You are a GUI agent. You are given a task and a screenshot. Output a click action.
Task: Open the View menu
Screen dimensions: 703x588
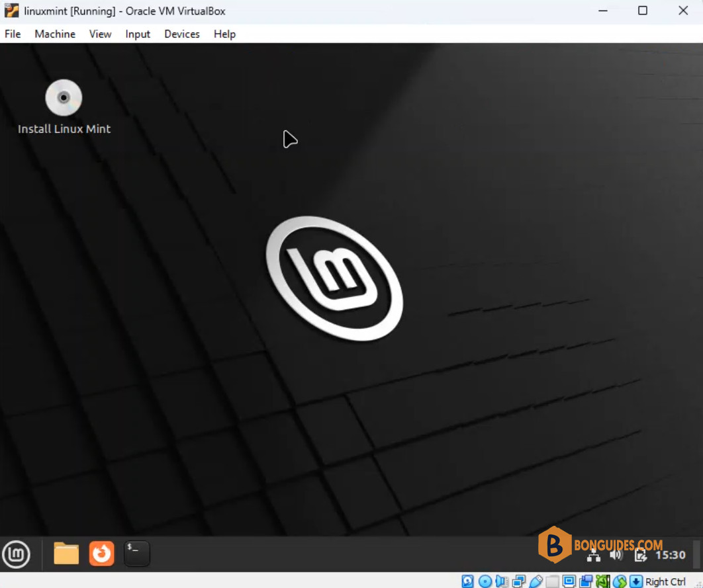(100, 34)
